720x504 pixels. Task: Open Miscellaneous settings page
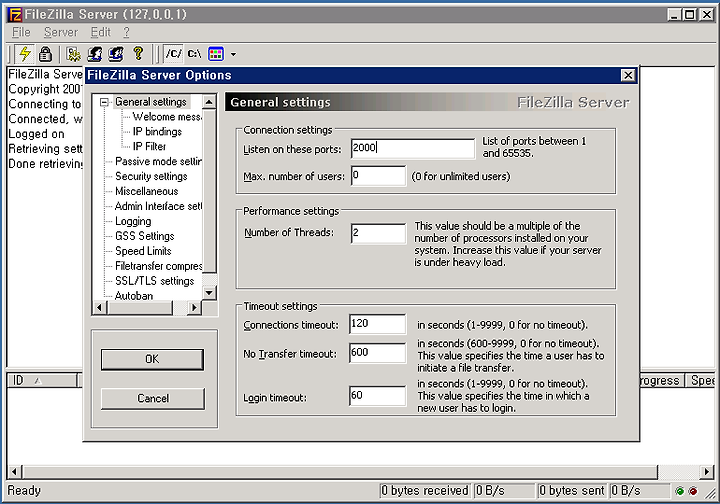pos(146,191)
